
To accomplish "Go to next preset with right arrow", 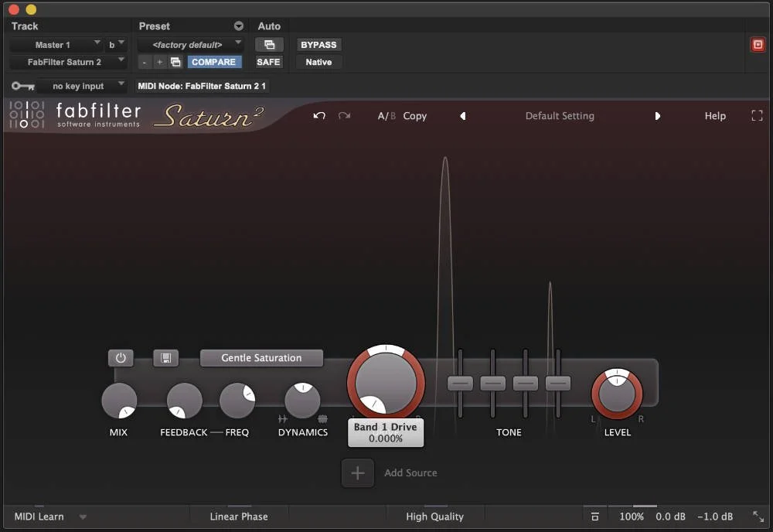I will (x=657, y=116).
